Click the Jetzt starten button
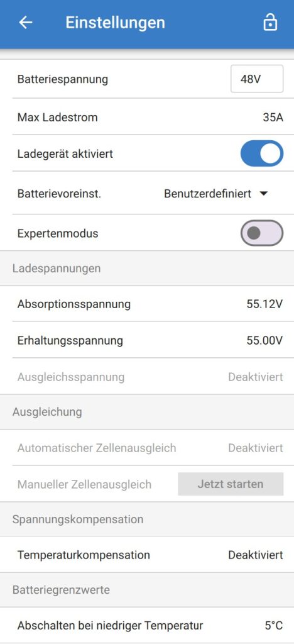The width and height of the screenshot is (294, 644). tap(231, 484)
